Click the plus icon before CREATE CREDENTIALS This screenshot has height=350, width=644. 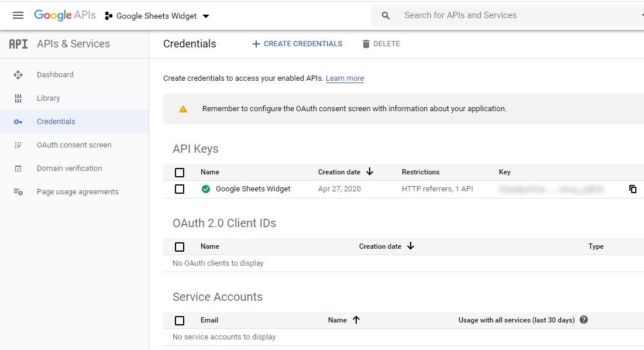[256, 44]
